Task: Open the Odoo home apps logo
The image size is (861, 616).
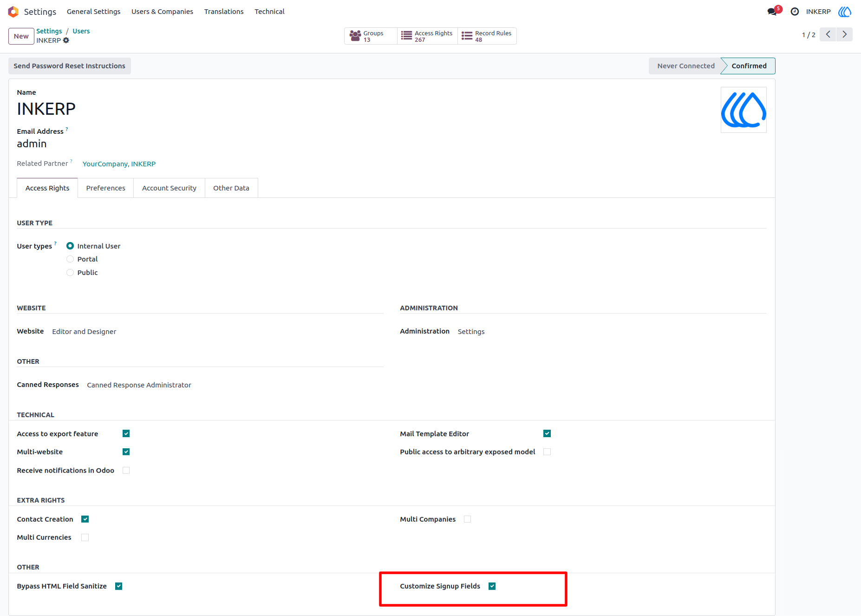Action: (x=13, y=12)
